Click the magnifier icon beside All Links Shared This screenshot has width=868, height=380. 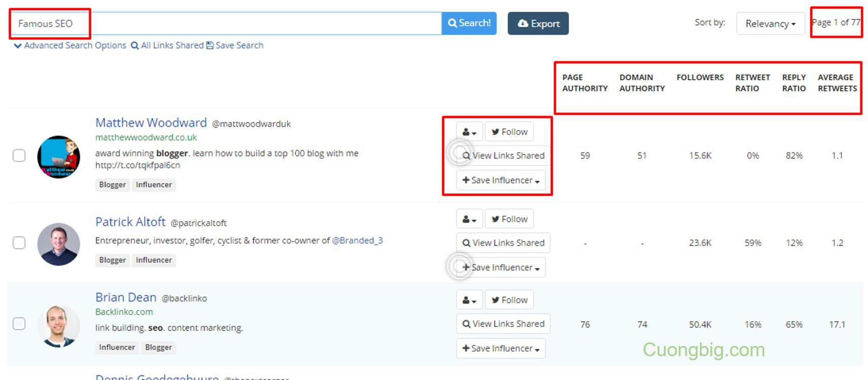click(x=135, y=46)
